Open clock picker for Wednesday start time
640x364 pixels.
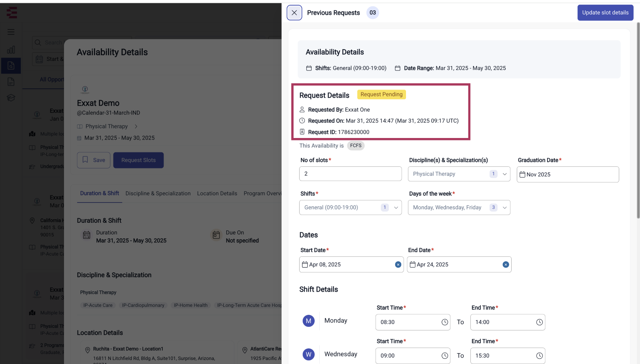tap(445, 356)
